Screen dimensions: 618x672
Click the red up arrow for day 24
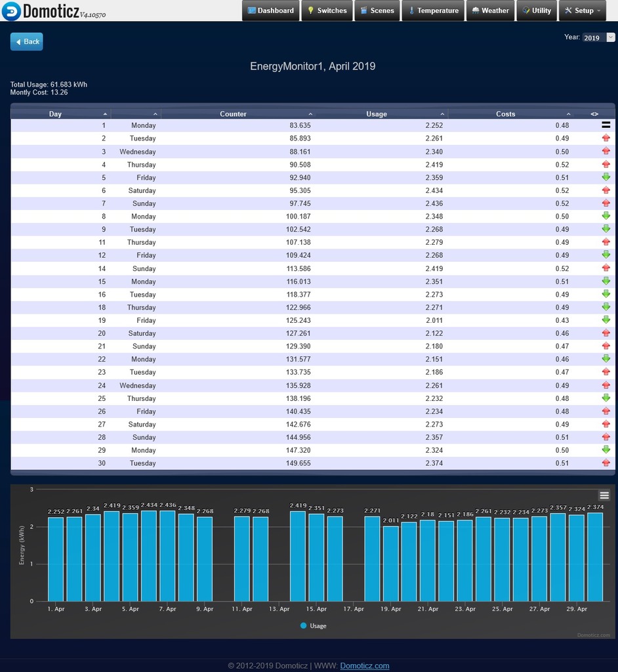point(606,385)
